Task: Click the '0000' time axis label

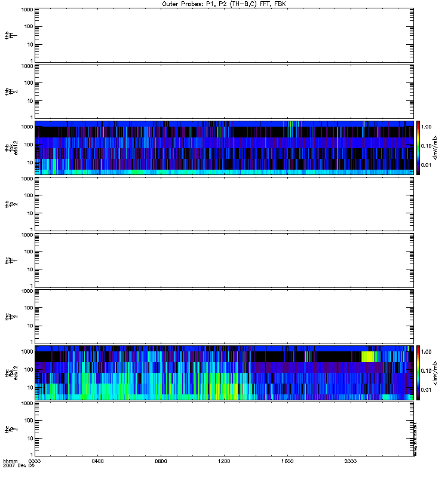Action: [35, 461]
